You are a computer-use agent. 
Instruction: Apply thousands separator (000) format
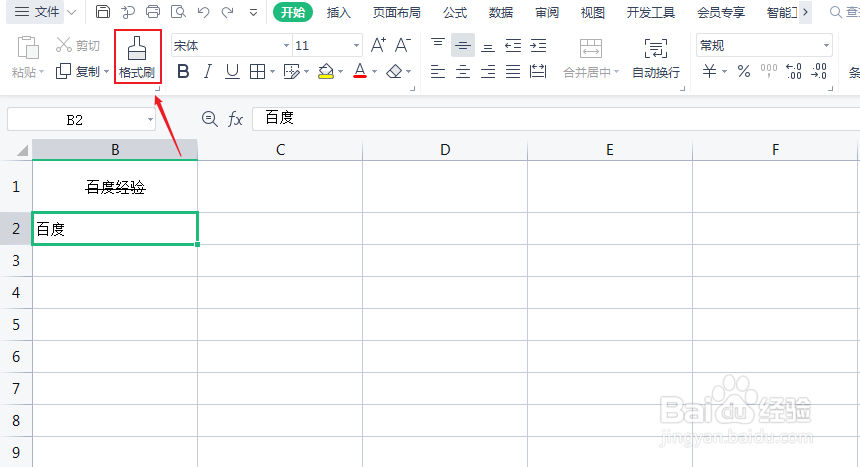pyautogui.click(x=768, y=71)
